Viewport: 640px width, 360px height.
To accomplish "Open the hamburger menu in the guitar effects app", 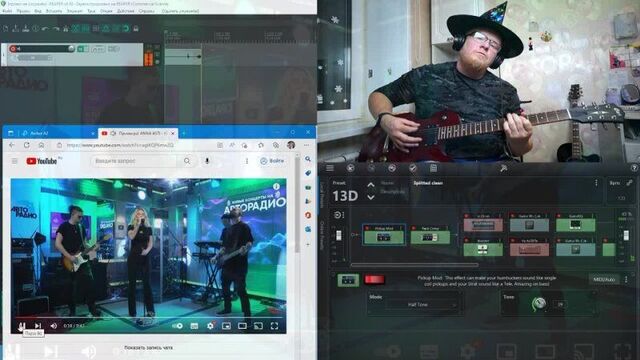I will point(329,168).
